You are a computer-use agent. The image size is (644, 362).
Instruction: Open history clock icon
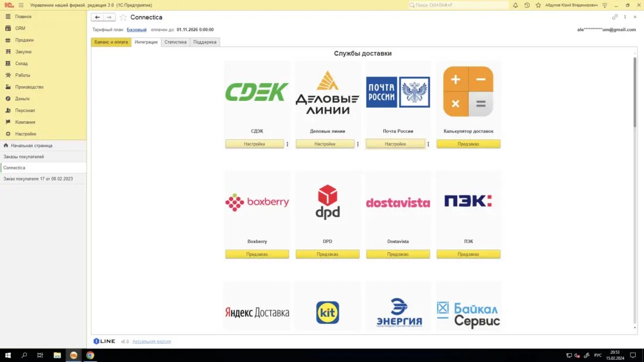[x=527, y=5]
